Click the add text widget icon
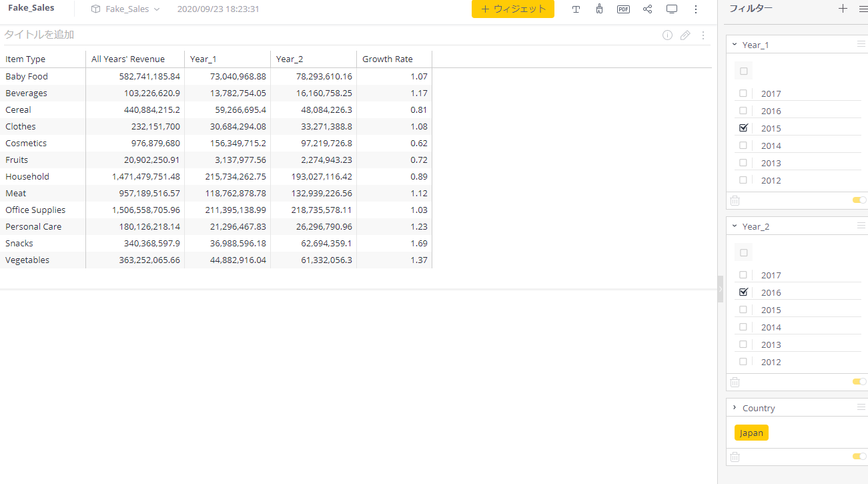 (x=576, y=9)
